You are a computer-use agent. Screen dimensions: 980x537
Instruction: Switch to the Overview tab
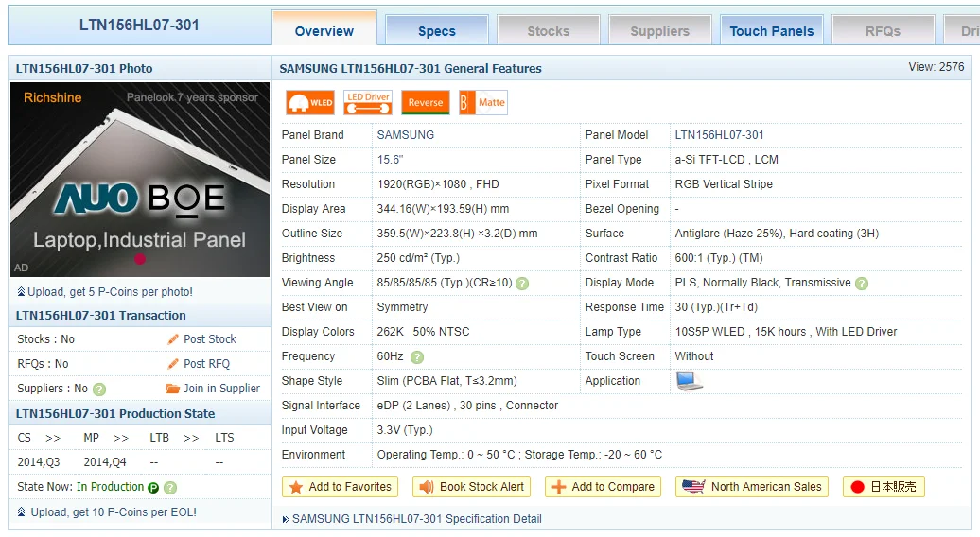pyautogui.click(x=324, y=30)
